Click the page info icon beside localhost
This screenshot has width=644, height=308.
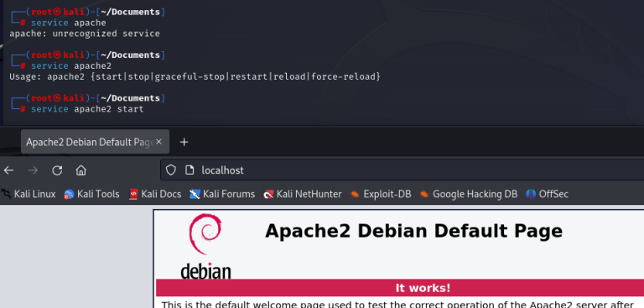190,170
